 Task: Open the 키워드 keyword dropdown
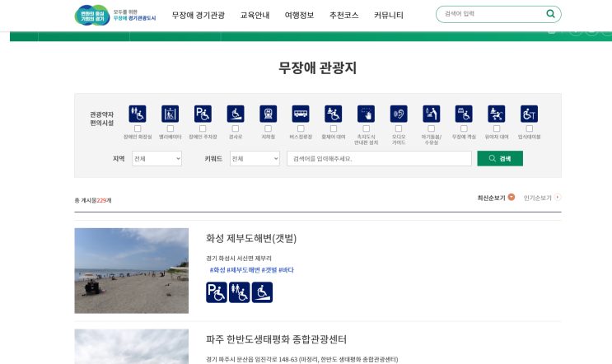255,158
